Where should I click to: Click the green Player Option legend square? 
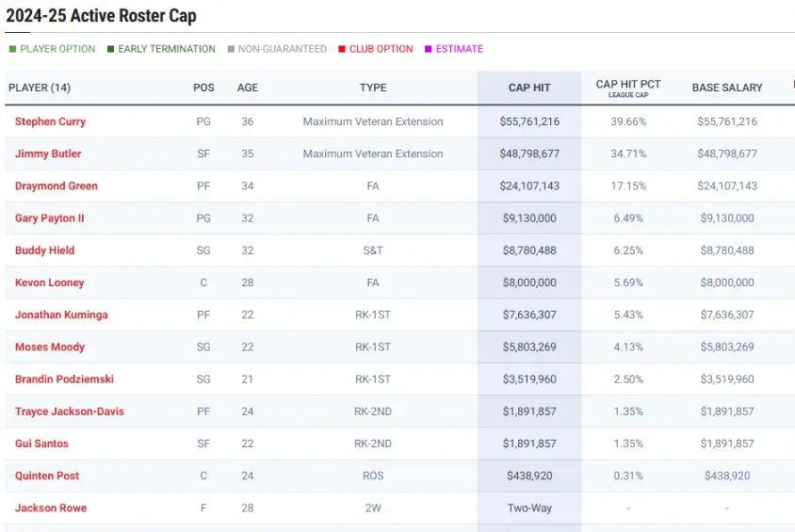click(12, 49)
